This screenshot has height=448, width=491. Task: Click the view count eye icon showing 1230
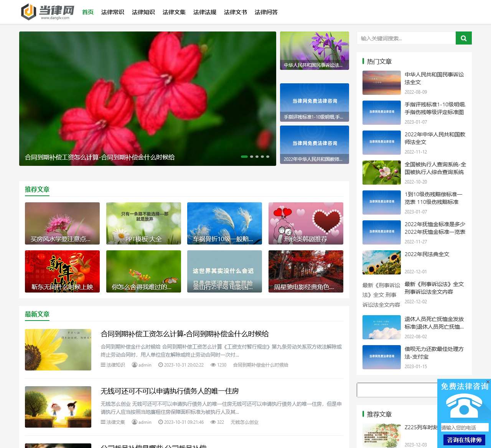(x=213, y=365)
